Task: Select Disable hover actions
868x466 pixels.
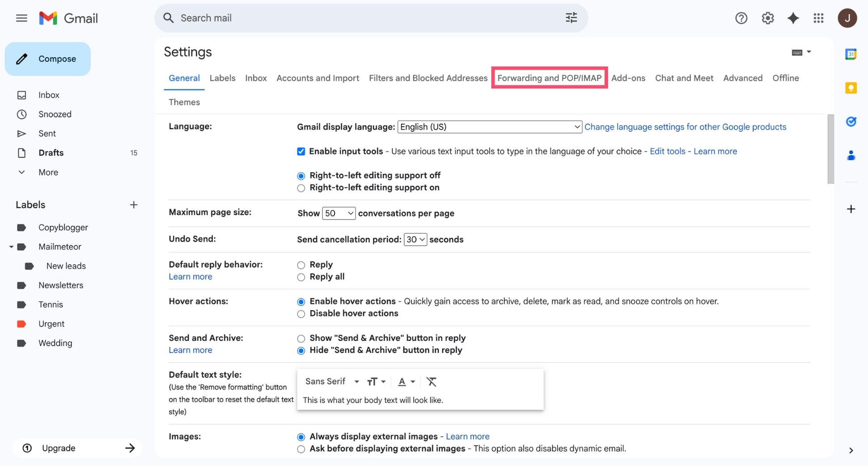Action: pyautogui.click(x=301, y=314)
